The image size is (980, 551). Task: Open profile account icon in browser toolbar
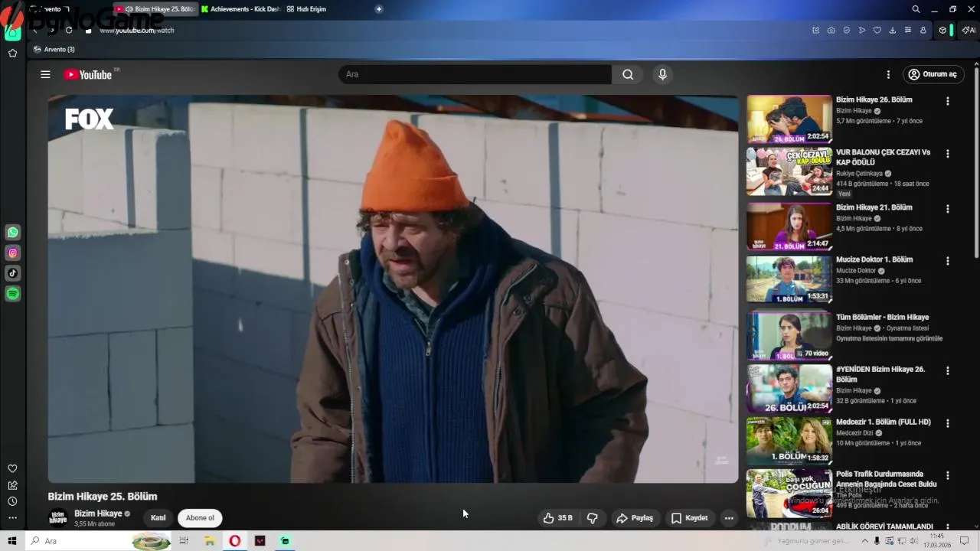(x=923, y=30)
